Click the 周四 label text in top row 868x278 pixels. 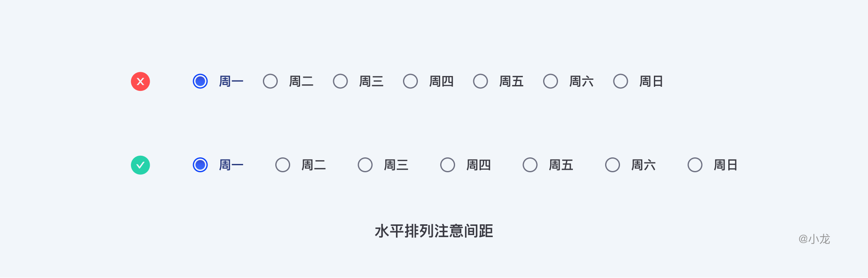click(441, 81)
